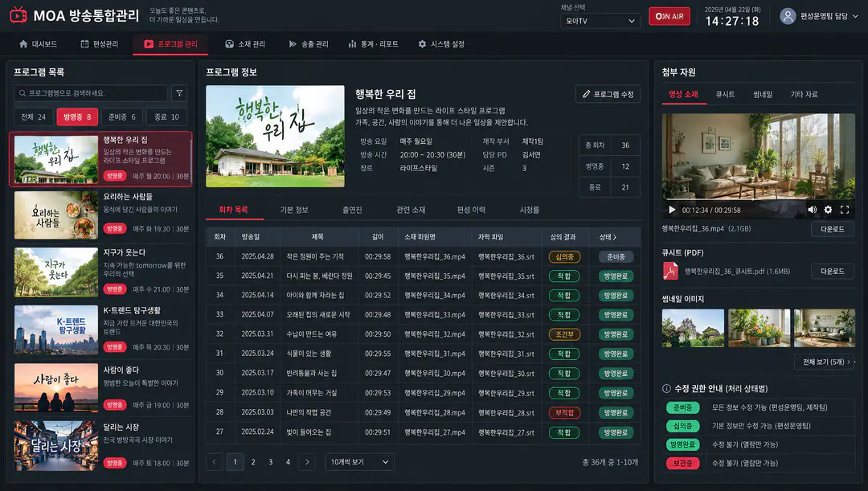The height and width of the screenshot is (491, 868).
Task: Open video player settings gear
Action: 828,210
